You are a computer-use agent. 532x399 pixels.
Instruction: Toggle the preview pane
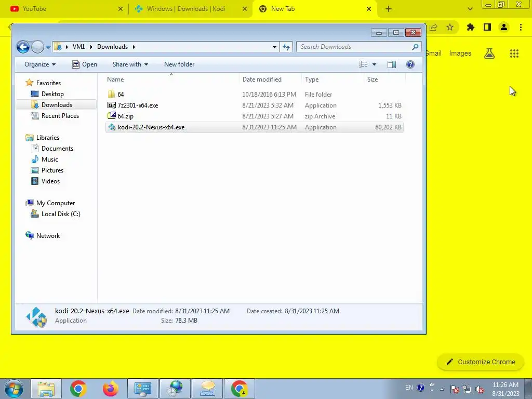pos(392,64)
